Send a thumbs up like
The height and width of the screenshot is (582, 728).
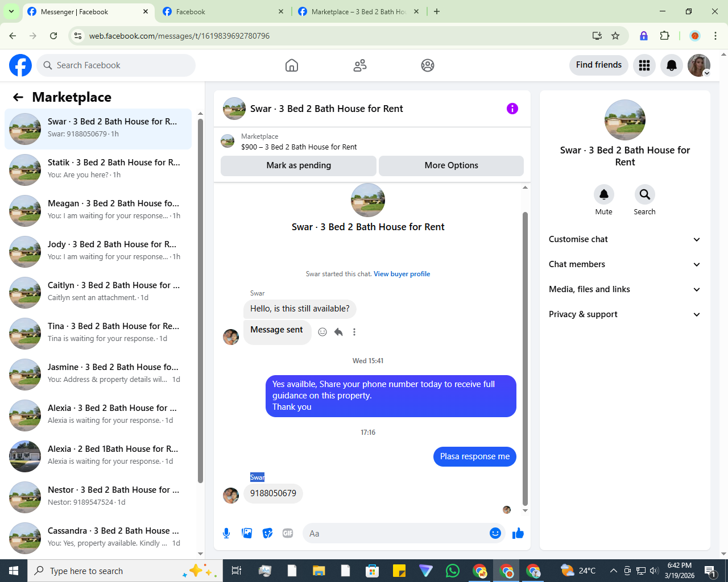tap(518, 533)
